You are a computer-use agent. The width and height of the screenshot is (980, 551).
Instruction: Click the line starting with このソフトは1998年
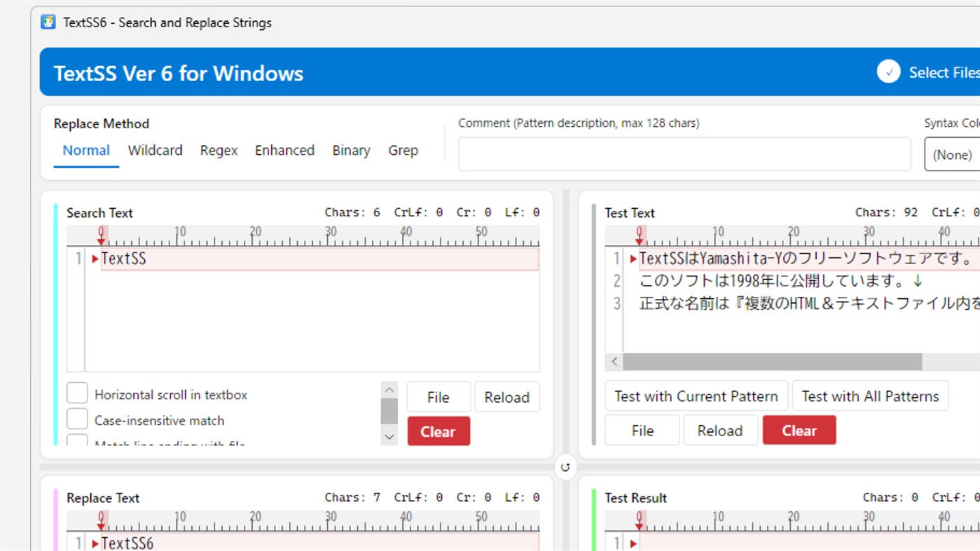coord(782,281)
